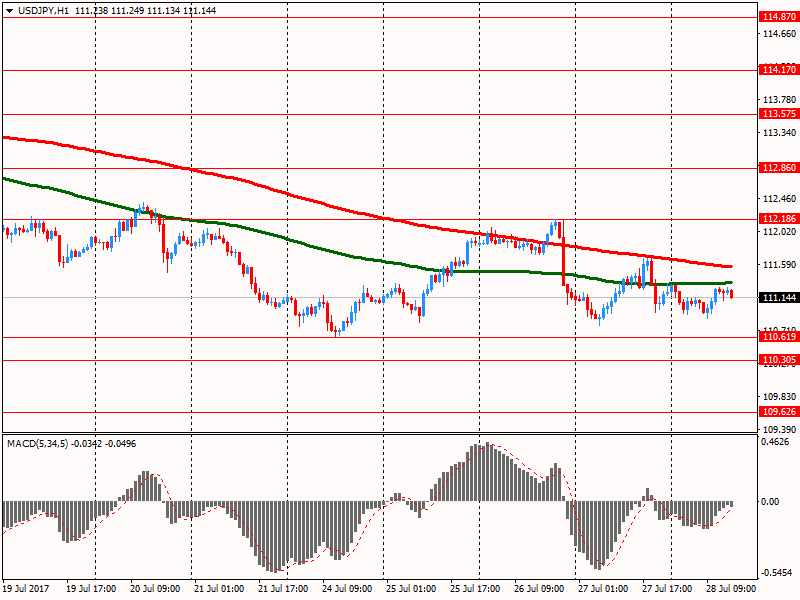Select the 110.619 red price level label
Image resolution: width=800 pixels, height=600 pixels.
779,337
